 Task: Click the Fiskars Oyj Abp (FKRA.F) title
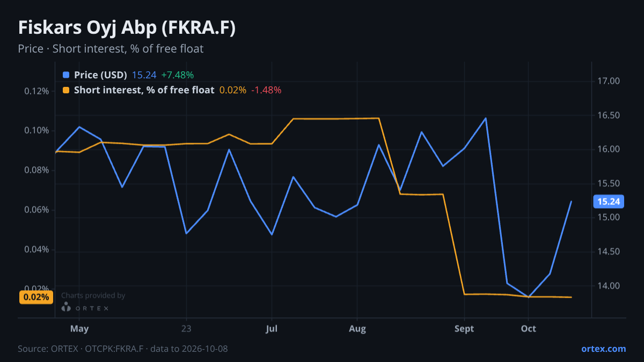click(x=127, y=28)
